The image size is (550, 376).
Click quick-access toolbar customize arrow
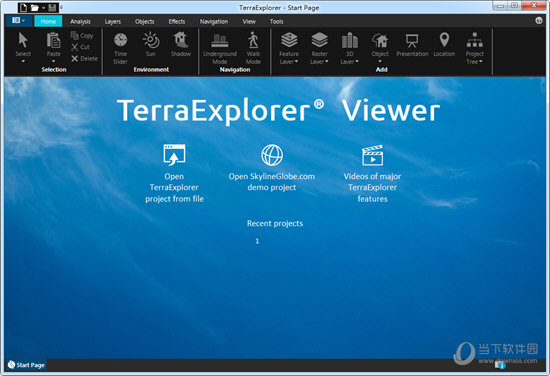pos(61,7)
